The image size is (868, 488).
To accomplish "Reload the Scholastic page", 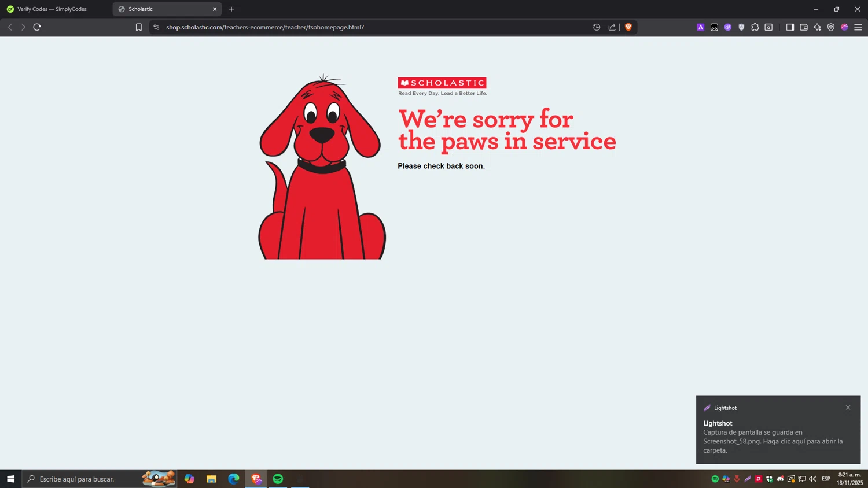I will pyautogui.click(x=37, y=27).
